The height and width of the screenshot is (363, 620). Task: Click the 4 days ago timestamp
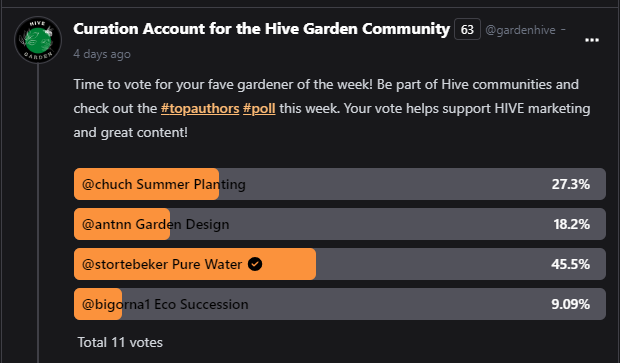[x=102, y=54]
